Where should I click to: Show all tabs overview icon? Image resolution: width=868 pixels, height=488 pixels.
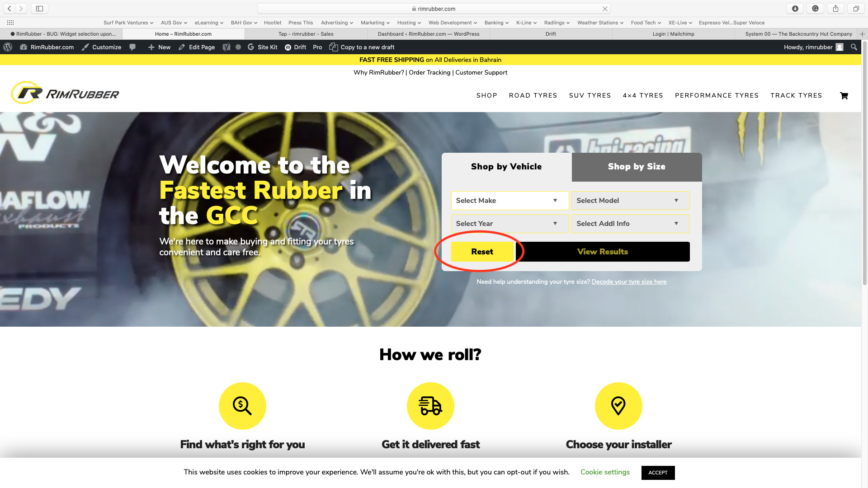(x=856, y=9)
